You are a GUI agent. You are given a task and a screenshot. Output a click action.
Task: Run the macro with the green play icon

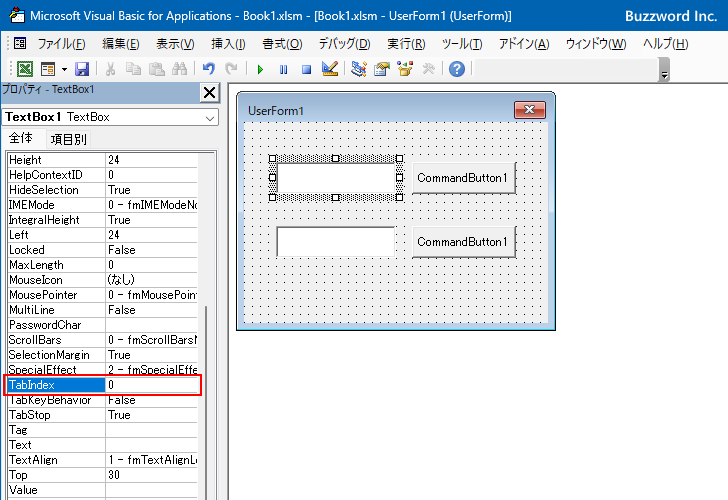pyautogui.click(x=260, y=70)
